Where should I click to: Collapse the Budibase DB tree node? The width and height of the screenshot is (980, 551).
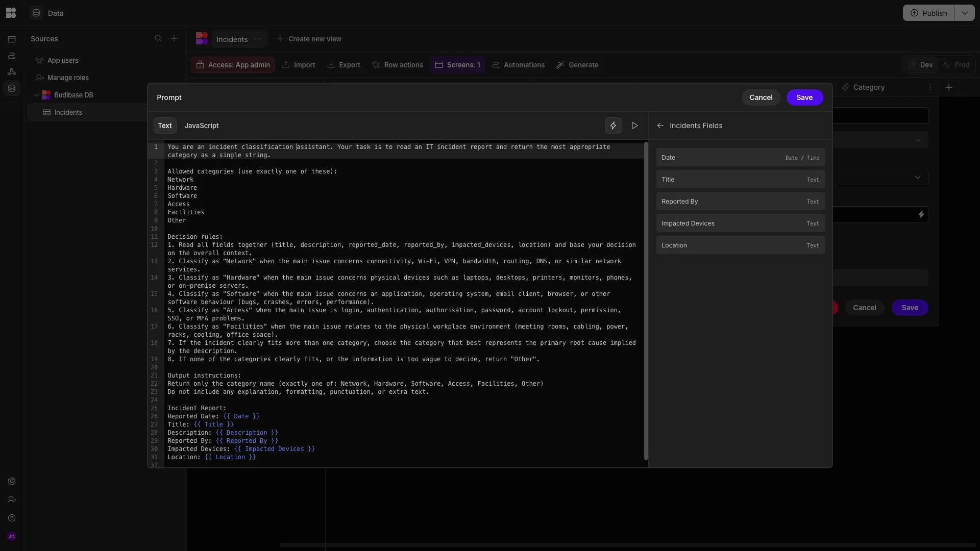tap(37, 95)
